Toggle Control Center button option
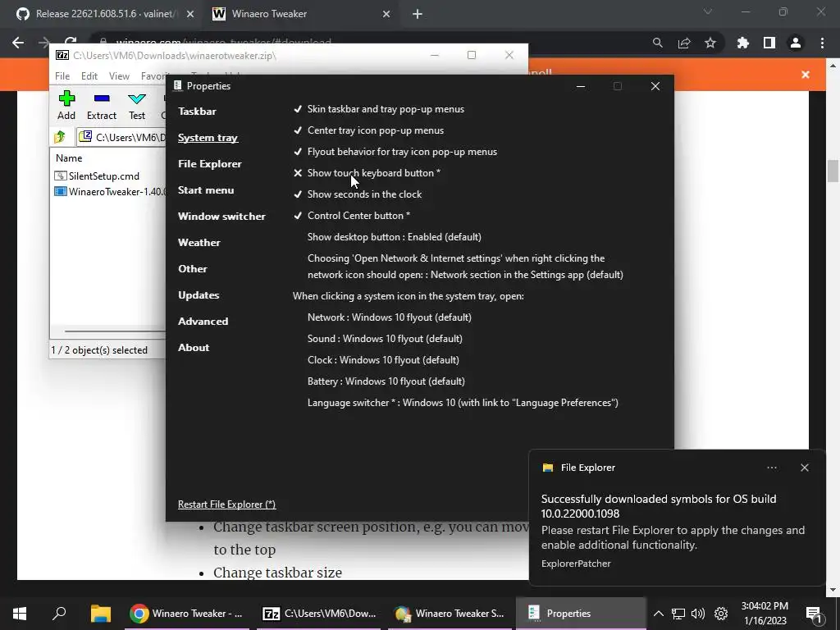This screenshot has height=630, width=840. 351,216
